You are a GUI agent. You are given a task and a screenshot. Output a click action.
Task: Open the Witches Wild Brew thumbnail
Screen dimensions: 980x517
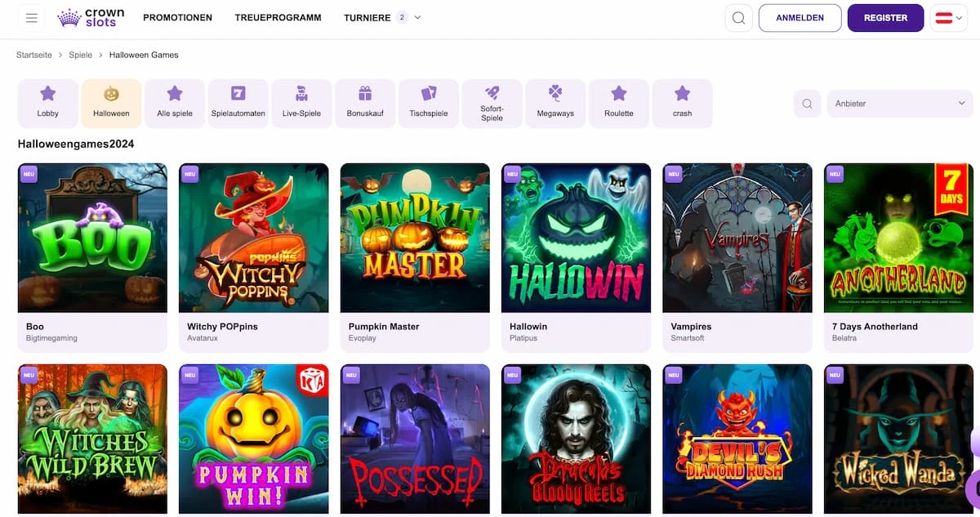click(92, 439)
